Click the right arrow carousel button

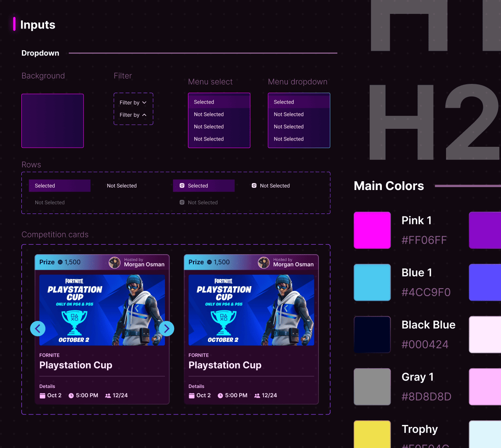(x=167, y=328)
